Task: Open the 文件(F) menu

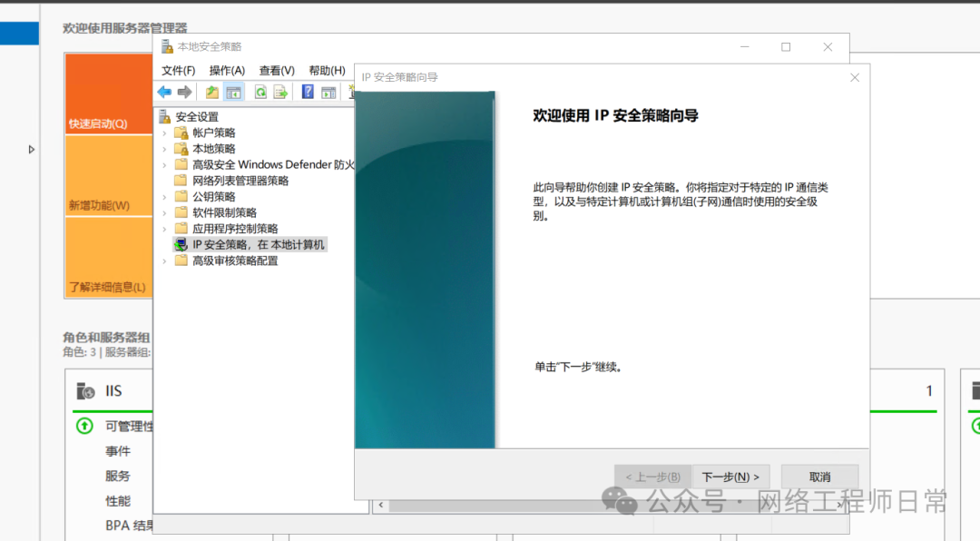Action: tap(179, 70)
